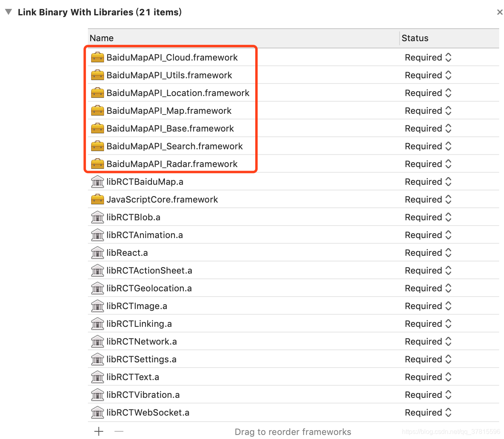The width and height of the screenshot is (504, 439).
Task: Open status dropdown for libRCTLinking.a
Action: [428, 324]
